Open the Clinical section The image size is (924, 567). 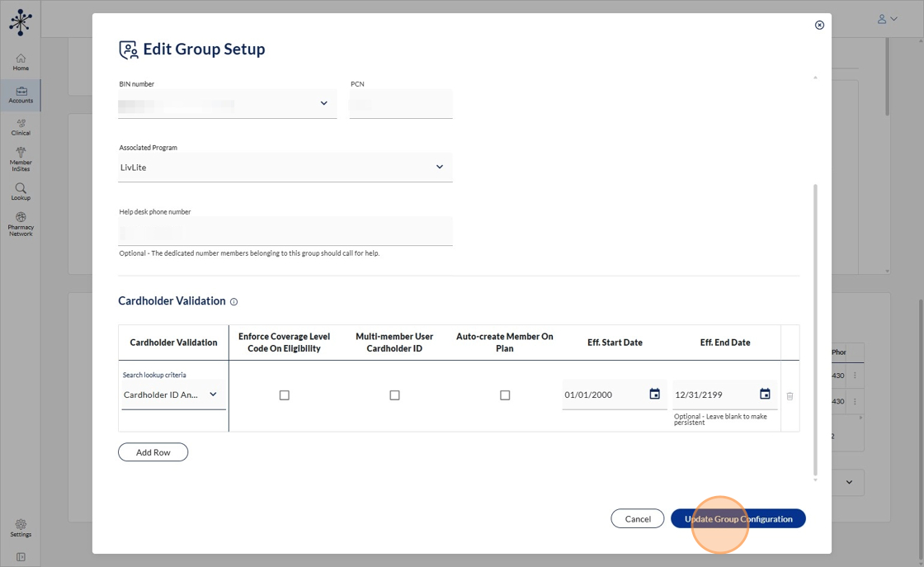click(x=21, y=127)
